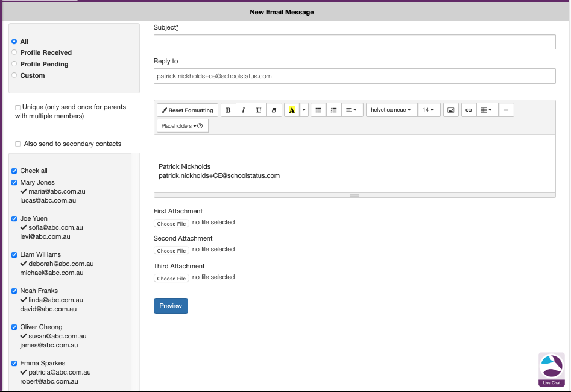
Task: Click the Preview button
Action: (x=171, y=306)
